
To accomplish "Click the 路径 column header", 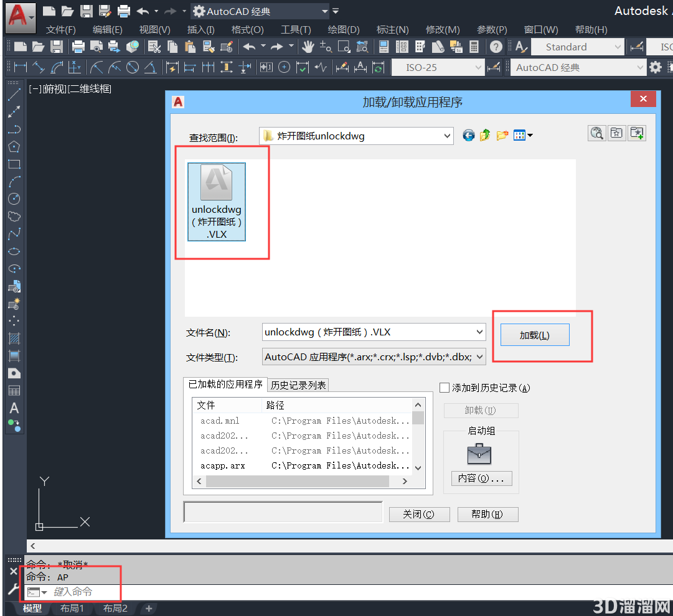I will (337, 405).
